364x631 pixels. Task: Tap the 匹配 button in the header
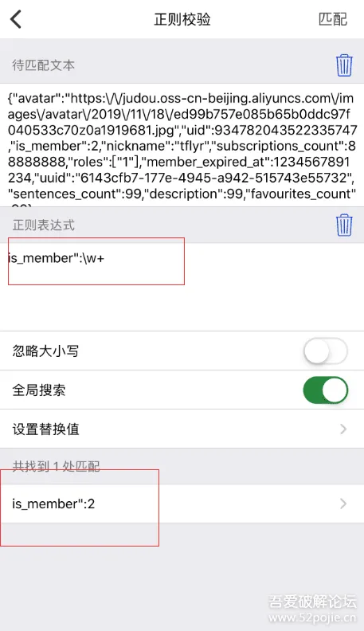333,19
